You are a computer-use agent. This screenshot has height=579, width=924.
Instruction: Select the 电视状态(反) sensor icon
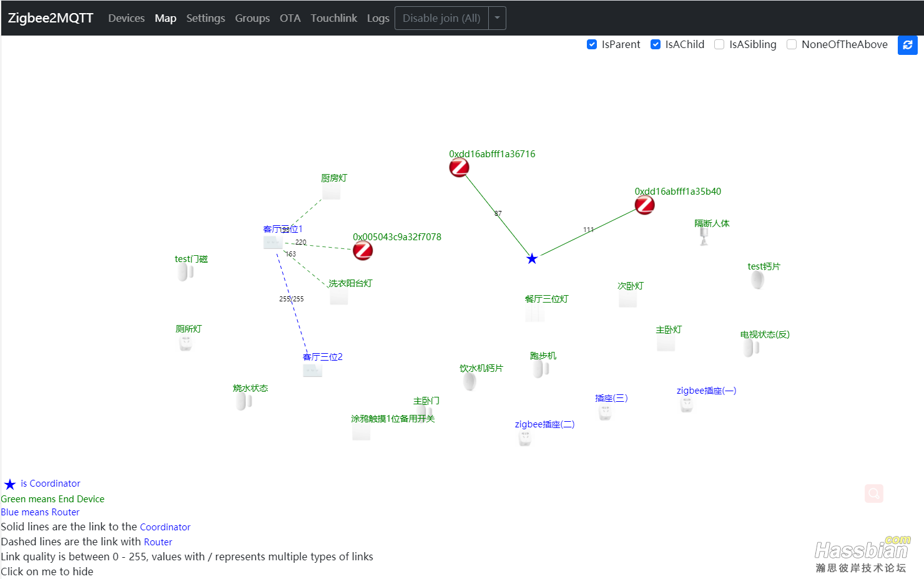coord(752,348)
